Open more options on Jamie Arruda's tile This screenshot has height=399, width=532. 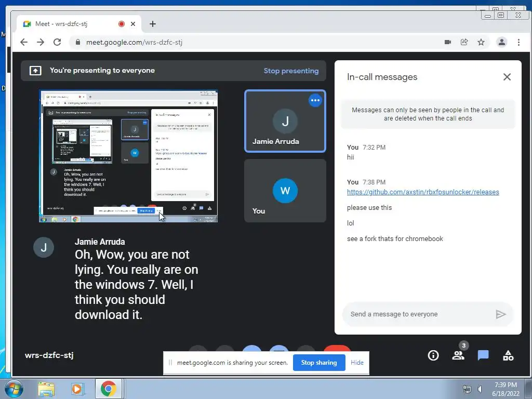click(x=315, y=100)
